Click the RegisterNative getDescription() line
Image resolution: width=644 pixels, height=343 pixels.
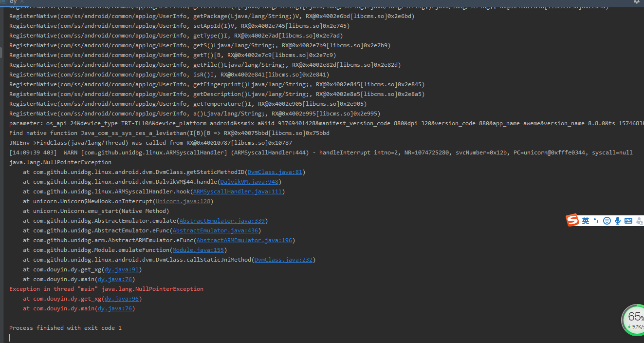tap(217, 94)
